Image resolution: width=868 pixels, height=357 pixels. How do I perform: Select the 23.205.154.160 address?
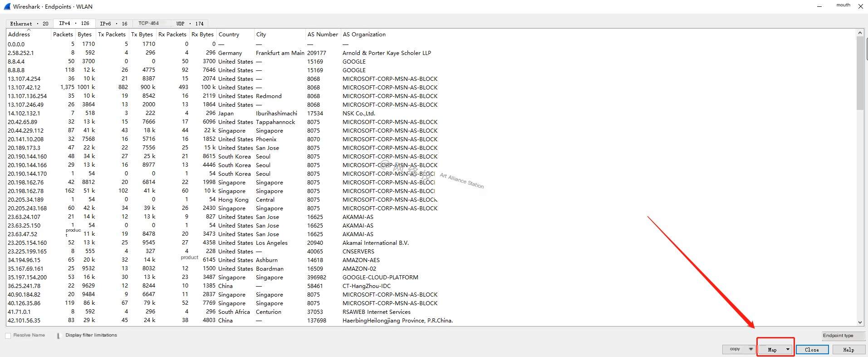pyautogui.click(x=27, y=243)
